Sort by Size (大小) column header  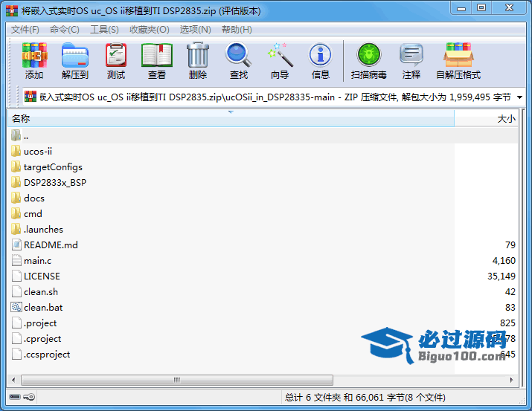486,119
